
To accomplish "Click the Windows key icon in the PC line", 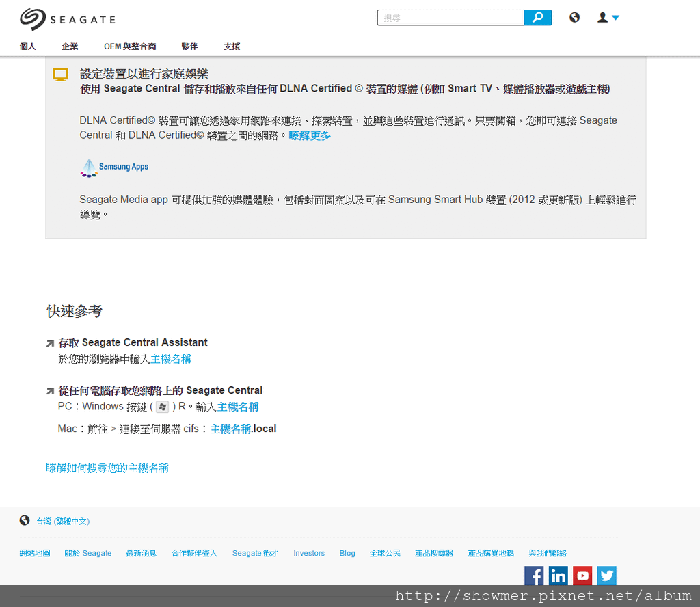I will tap(163, 407).
